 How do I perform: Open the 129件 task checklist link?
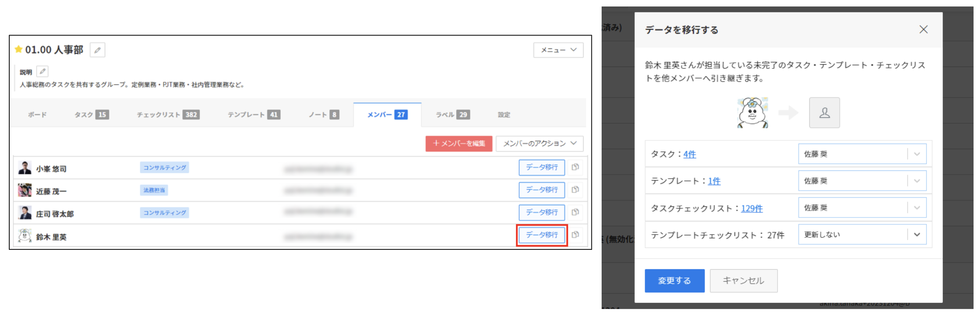point(752,208)
